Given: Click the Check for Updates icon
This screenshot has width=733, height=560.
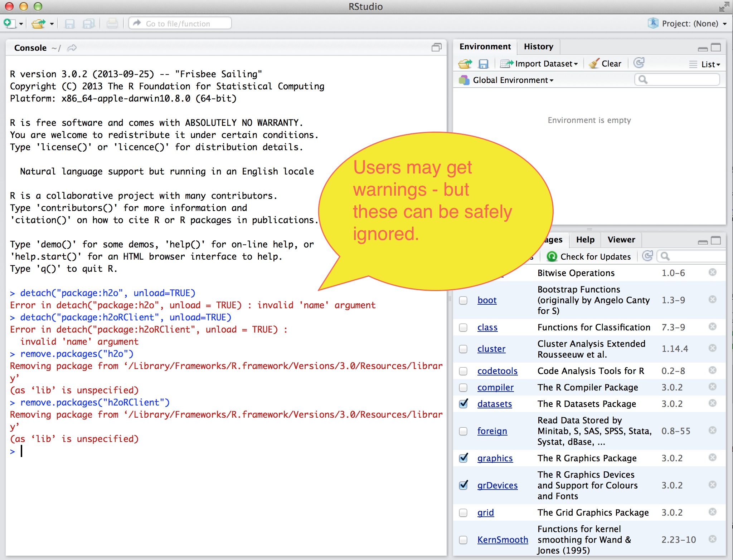Looking at the screenshot, I should click(552, 256).
